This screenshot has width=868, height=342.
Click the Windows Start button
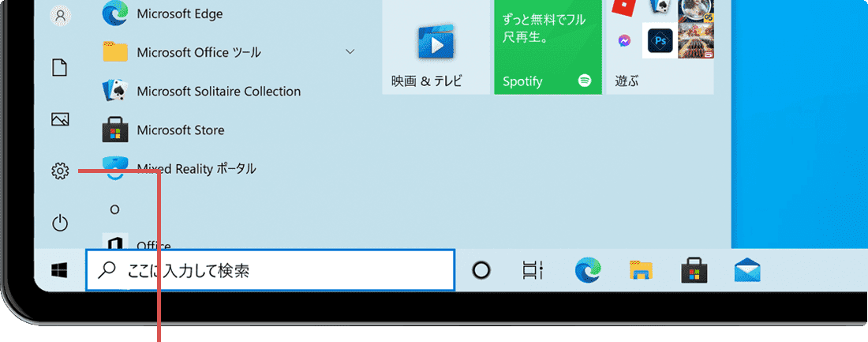[59, 270]
